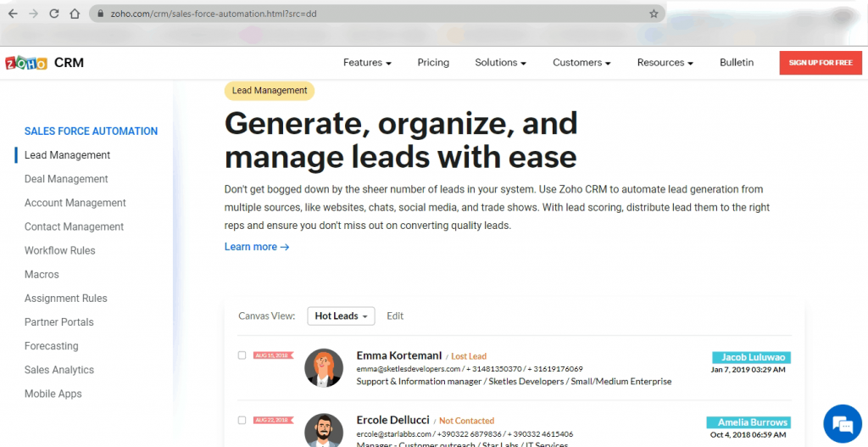Viewport: 868px width, 447px height.
Task: Reload the page with refresh icon
Action: (x=53, y=14)
